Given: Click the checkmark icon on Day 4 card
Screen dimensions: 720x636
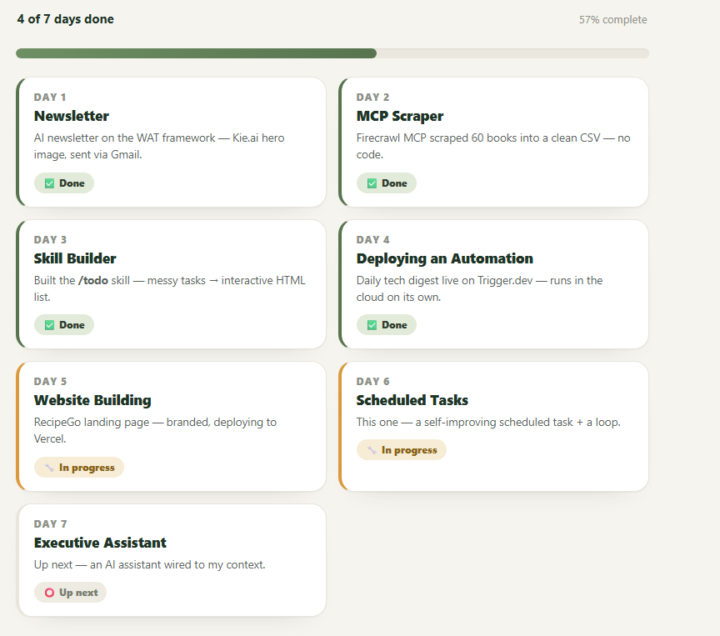Looking at the screenshot, I should click(371, 325).
